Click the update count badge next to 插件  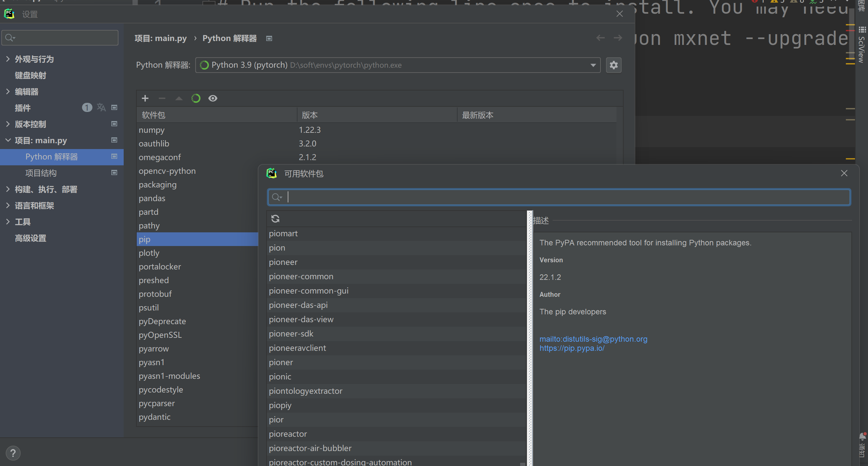pos(87,107)
